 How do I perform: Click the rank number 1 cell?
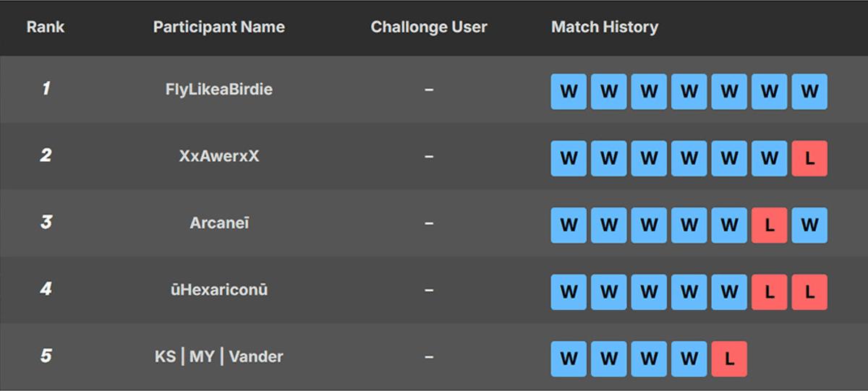pos(46,90)
